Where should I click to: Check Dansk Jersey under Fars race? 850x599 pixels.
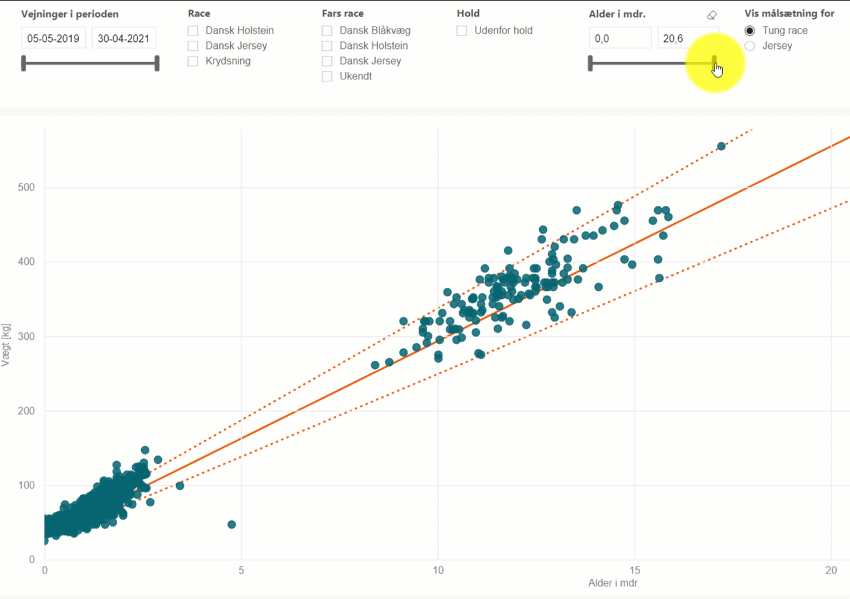pos(327,61)
